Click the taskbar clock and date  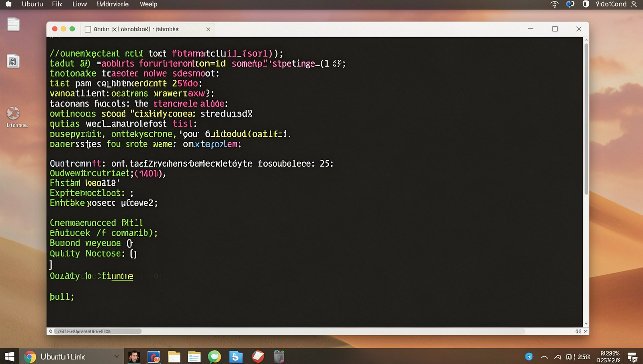[609, 356]
